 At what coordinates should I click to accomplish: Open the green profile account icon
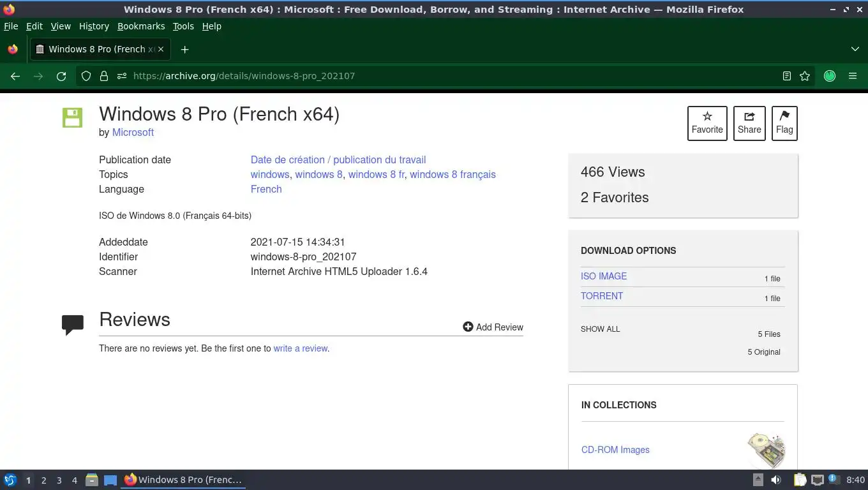(830, 76)
